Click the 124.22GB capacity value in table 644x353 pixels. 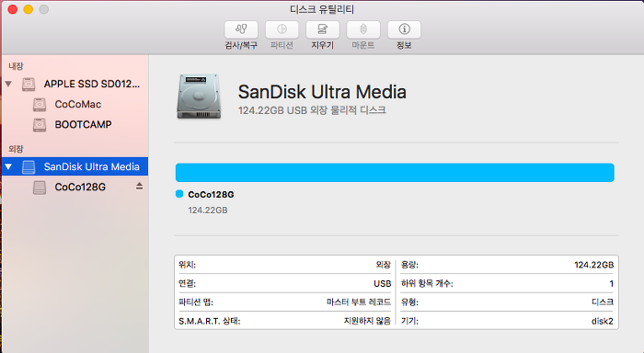point(594,265)
